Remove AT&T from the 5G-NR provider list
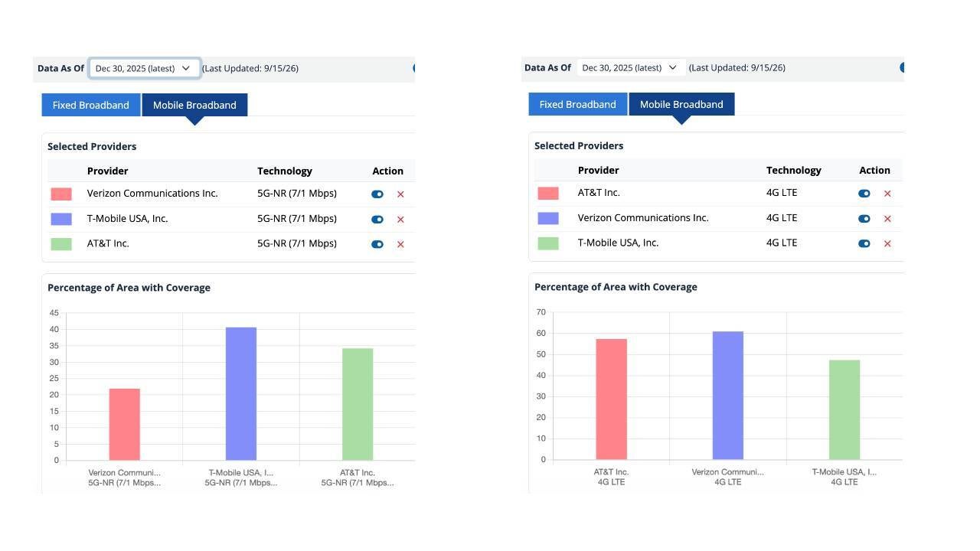This screenshot has width=980, height=551. [x=400, y=245]
